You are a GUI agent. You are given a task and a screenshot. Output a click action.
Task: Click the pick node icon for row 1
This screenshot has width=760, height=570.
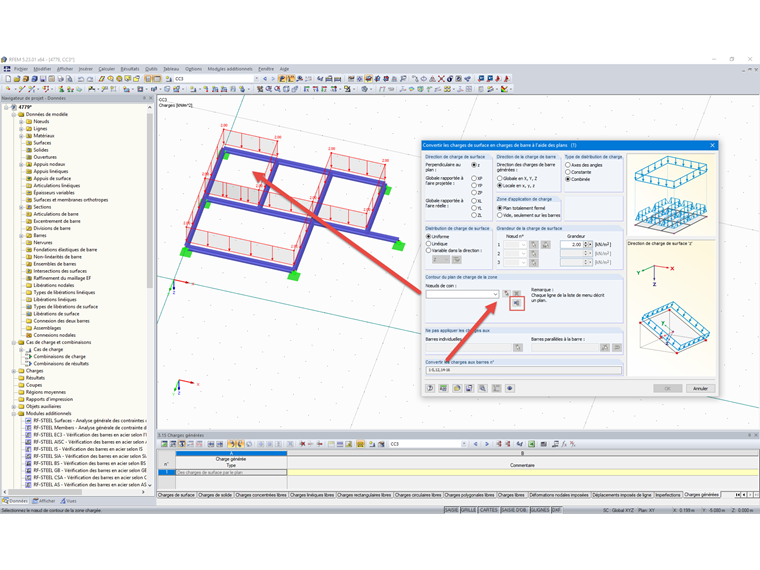(x=534, y=245)
